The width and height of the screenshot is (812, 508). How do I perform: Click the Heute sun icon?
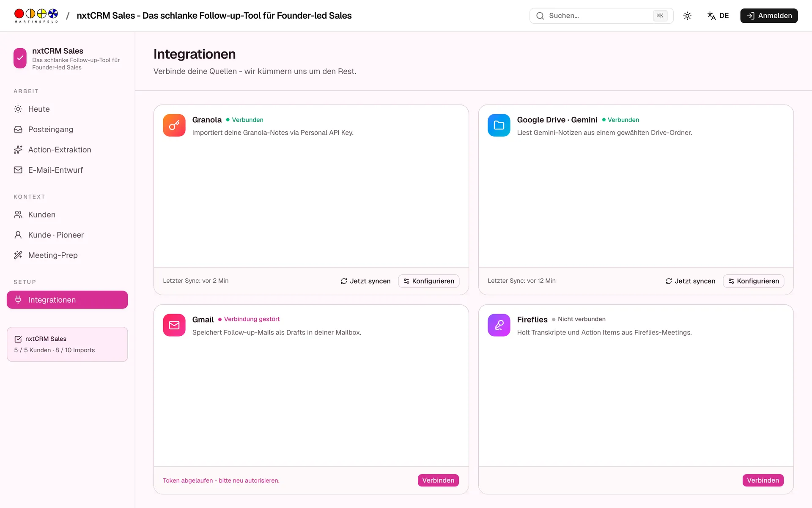click(18, 109)
